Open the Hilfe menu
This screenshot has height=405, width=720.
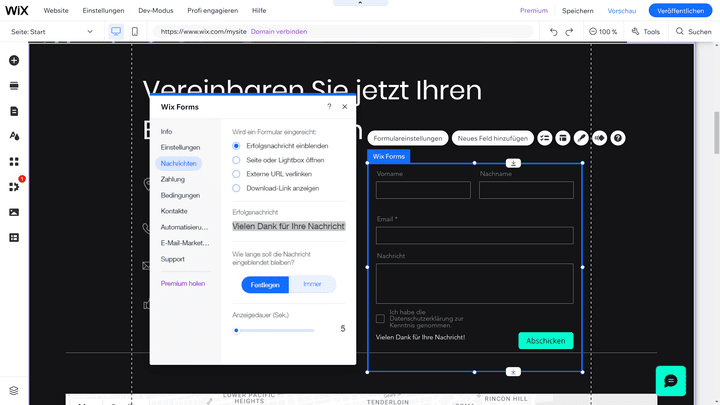(x=259, y=11)
